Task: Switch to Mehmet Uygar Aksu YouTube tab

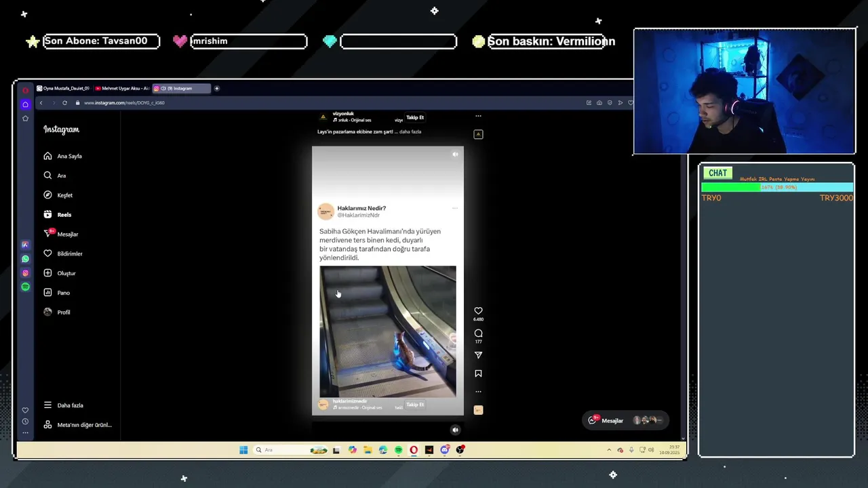Action: coord(122,88)
